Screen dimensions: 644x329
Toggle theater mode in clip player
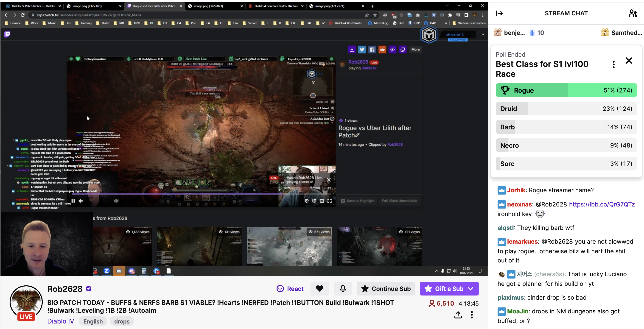314,201
